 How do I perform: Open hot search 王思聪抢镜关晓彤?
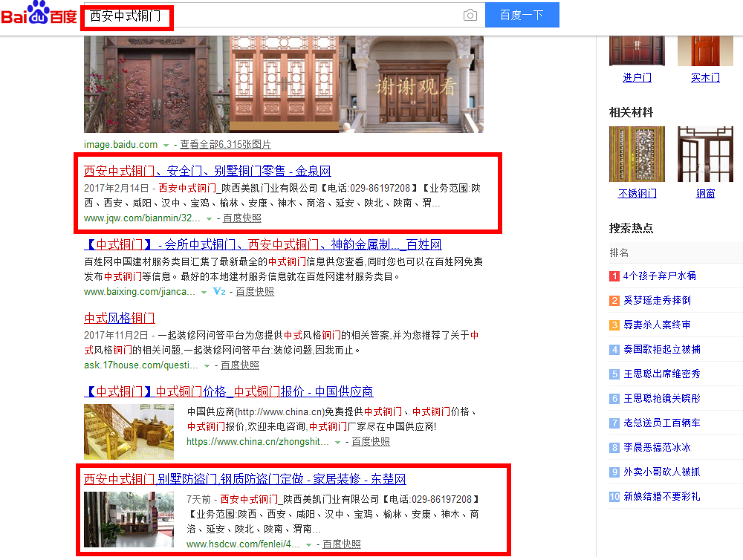coord(661,398)
